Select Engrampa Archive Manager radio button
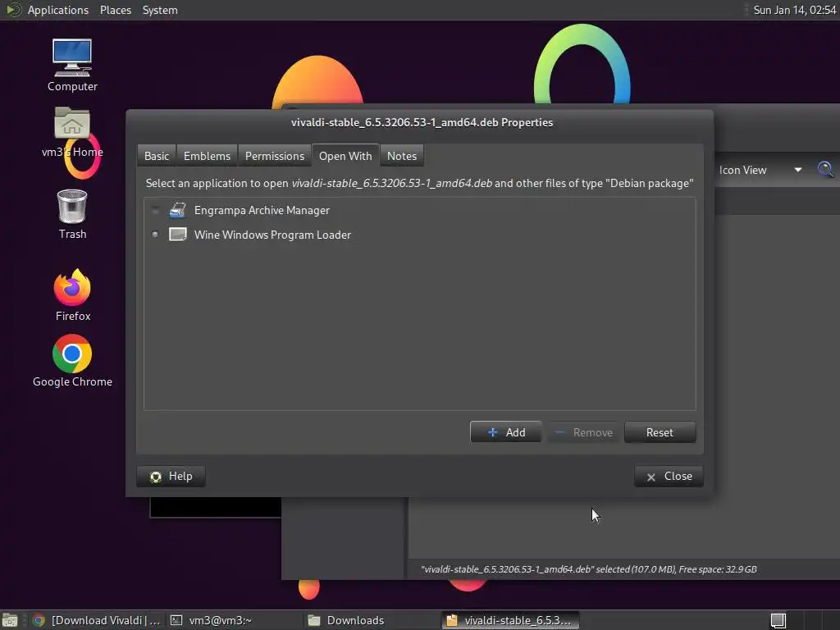This screenshot has width=840, height=630. 155,211
